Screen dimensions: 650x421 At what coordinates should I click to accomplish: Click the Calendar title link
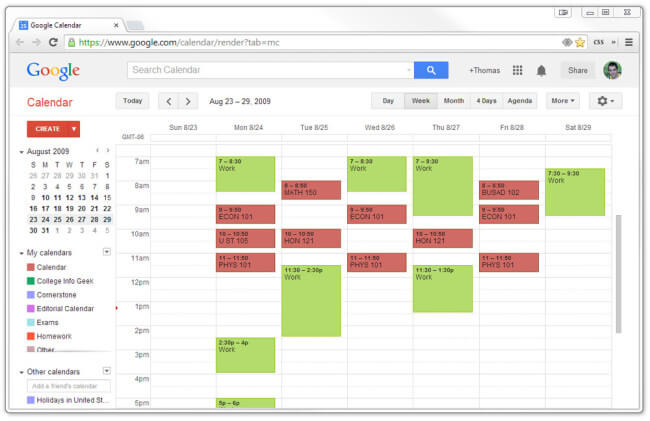coord(49,102)
